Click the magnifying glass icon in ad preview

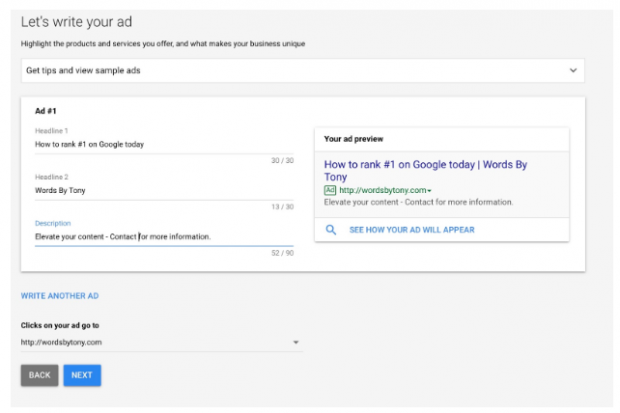pyautogui.click(x=331, y=229)
